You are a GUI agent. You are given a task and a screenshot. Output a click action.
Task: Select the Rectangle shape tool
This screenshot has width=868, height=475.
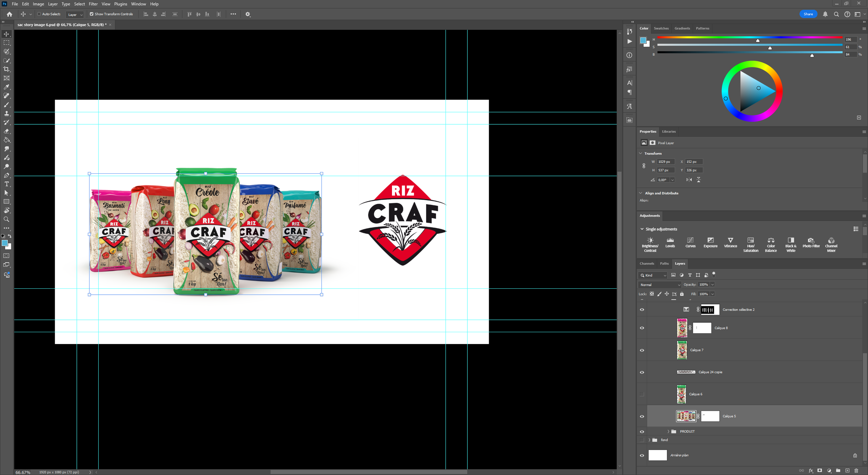tap(7, 202)
